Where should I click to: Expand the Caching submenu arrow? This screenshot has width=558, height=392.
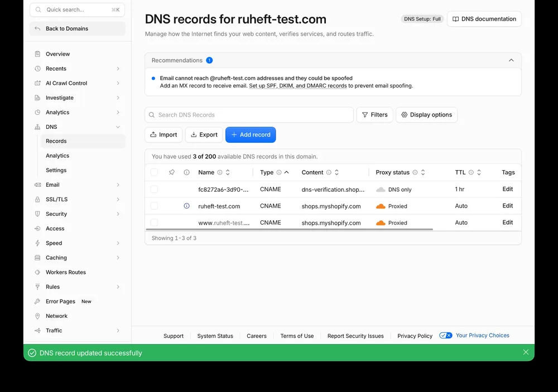(x=118, y=258)
